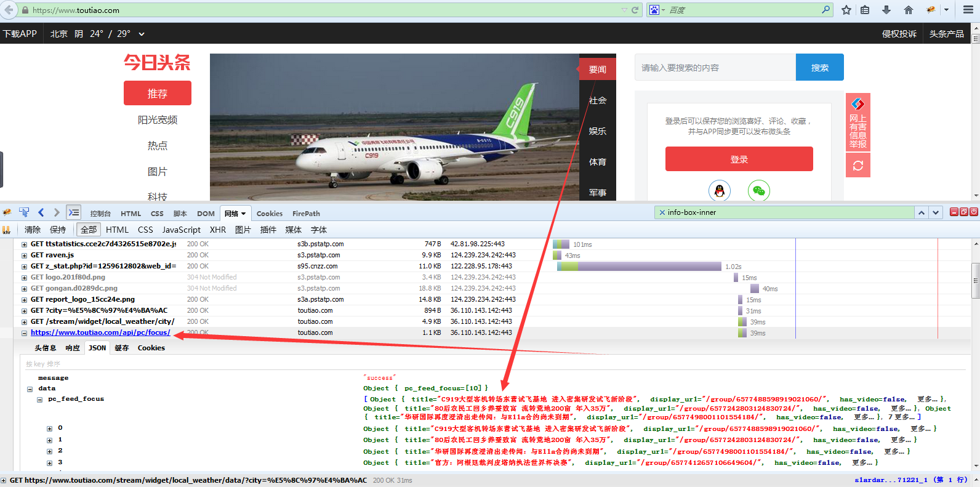Collapse the pc_feed_focus JSON node
The image size is (980, 487).
click(x=39, y=400)
